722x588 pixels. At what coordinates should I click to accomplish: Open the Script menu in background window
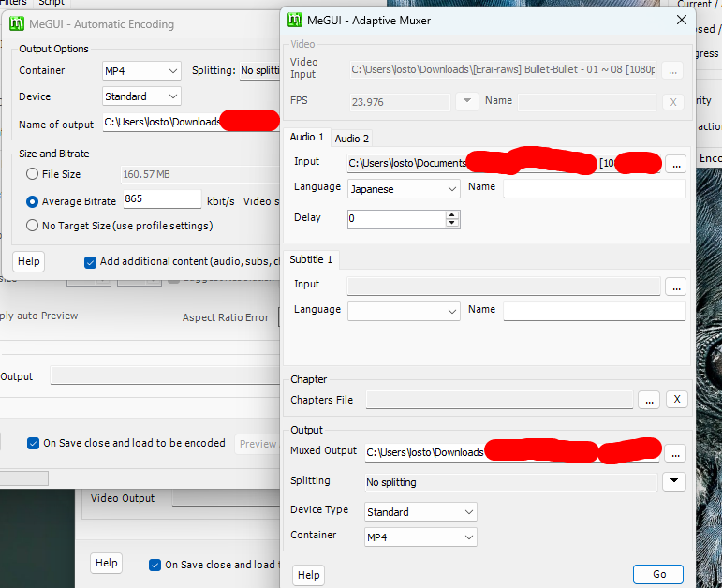52,3
